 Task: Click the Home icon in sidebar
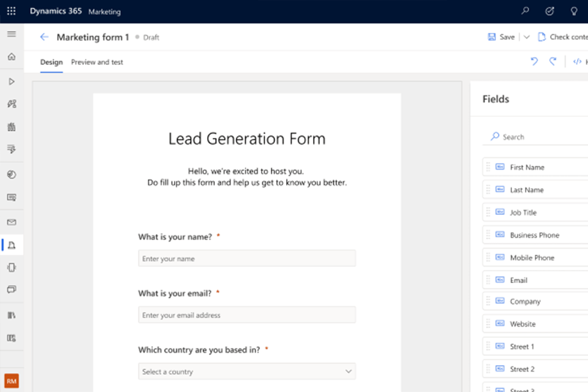[11, 57]
